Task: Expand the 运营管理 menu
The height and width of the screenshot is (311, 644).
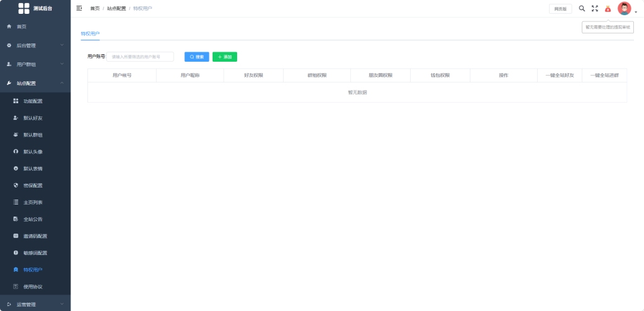Action: (35, 305)
